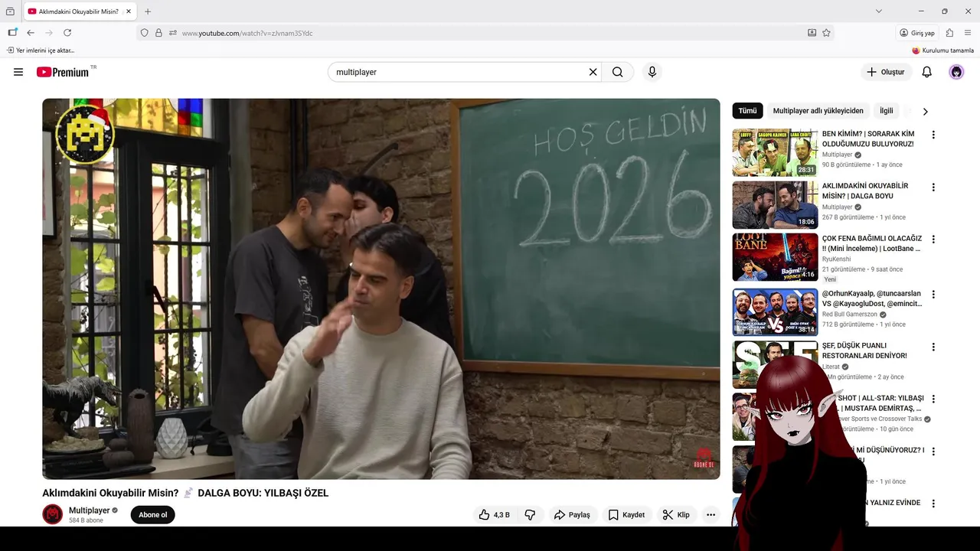Select the Tümü filter chip
Image resolution: width=980 pixels, height=551 pixels.
(x=748, y=111)
